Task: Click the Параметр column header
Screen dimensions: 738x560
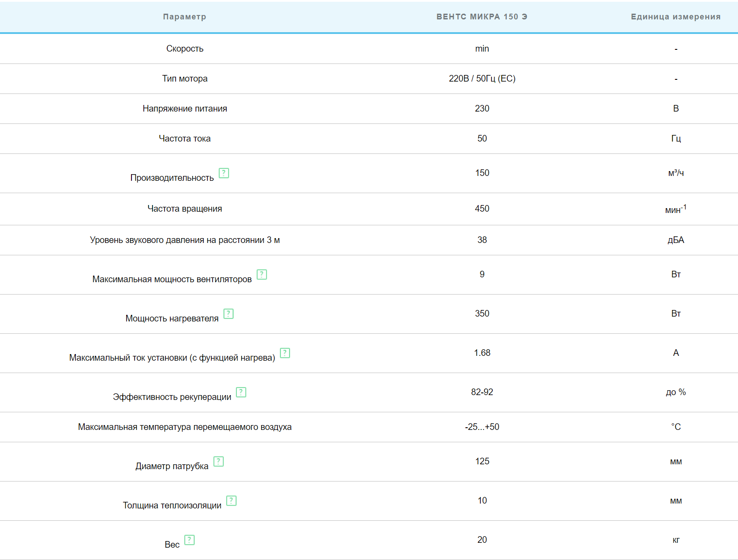Action: click(184, 17)
